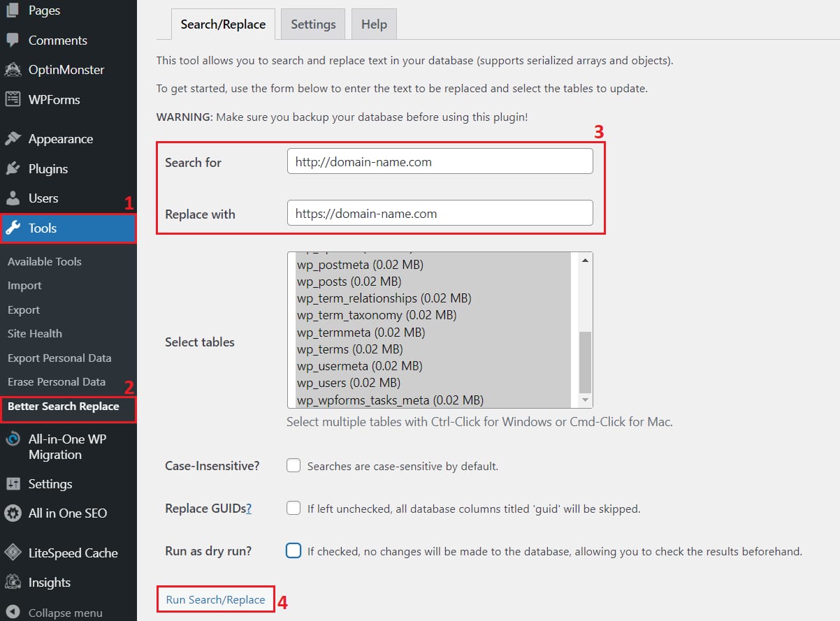Viewport: 840px width, 621px height.
Task: Run the Search/Replace operation
Action: click(215, 599)
